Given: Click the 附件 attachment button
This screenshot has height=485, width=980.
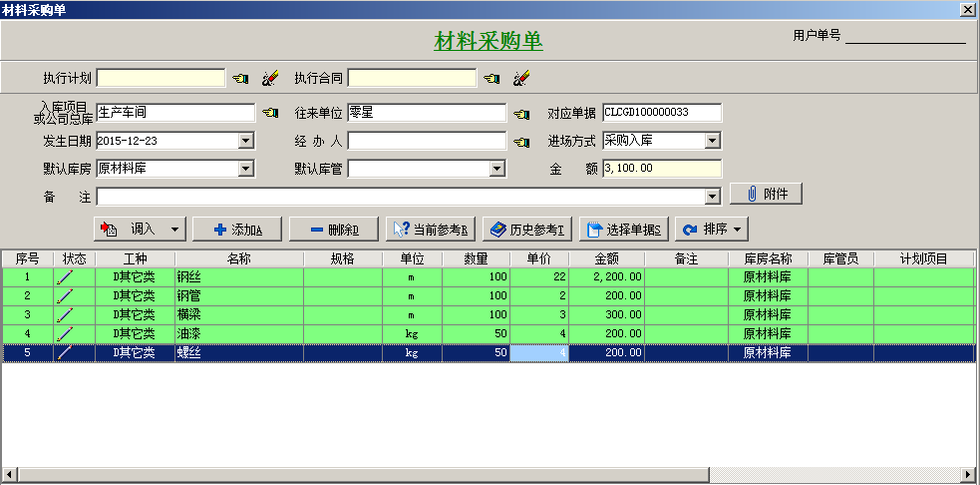Looking at the screenshot, I should pyautogui.click(x=766, y=194).
